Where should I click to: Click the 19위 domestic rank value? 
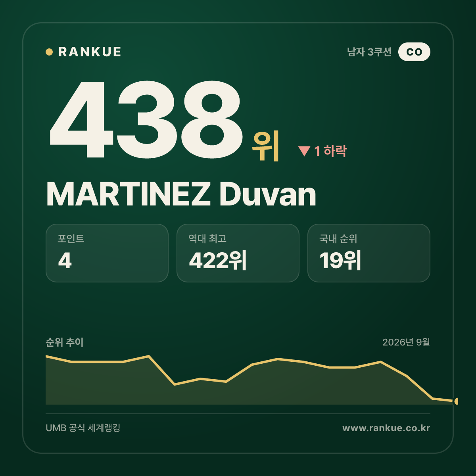340,261
